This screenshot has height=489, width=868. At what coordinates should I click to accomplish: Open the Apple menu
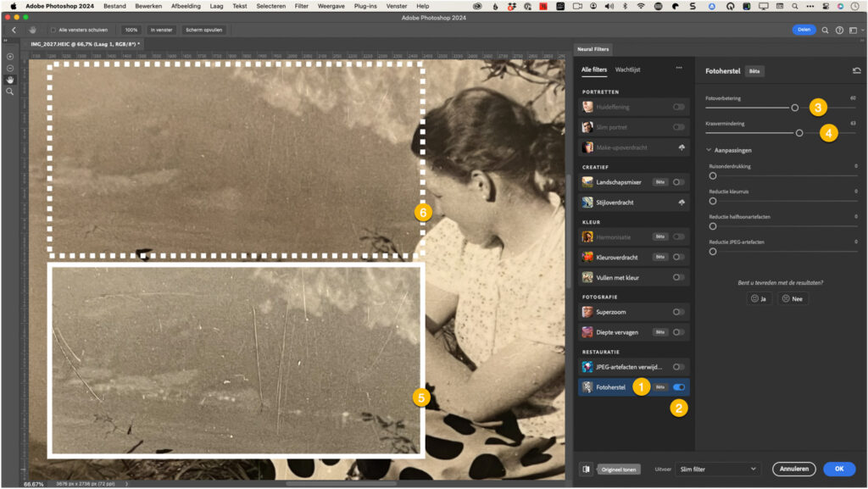tap(14, 6)
